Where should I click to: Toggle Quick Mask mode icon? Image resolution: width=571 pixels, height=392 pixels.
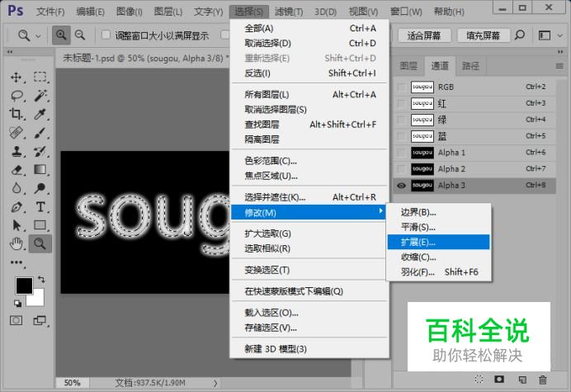pos(16,320)
